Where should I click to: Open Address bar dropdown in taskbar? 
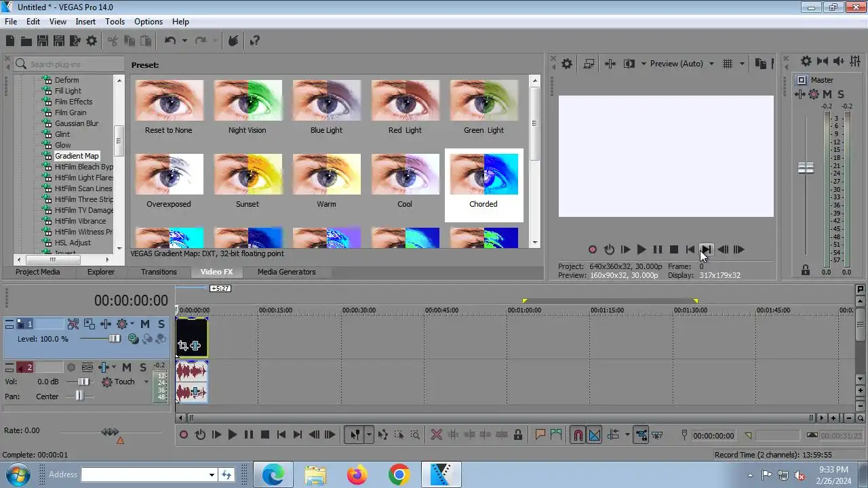[212, 475]
